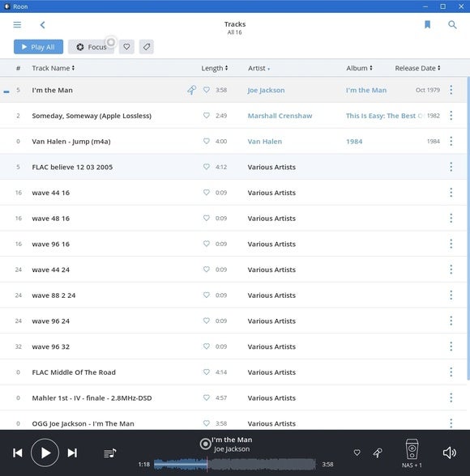Open the 1984 album link

354,142
